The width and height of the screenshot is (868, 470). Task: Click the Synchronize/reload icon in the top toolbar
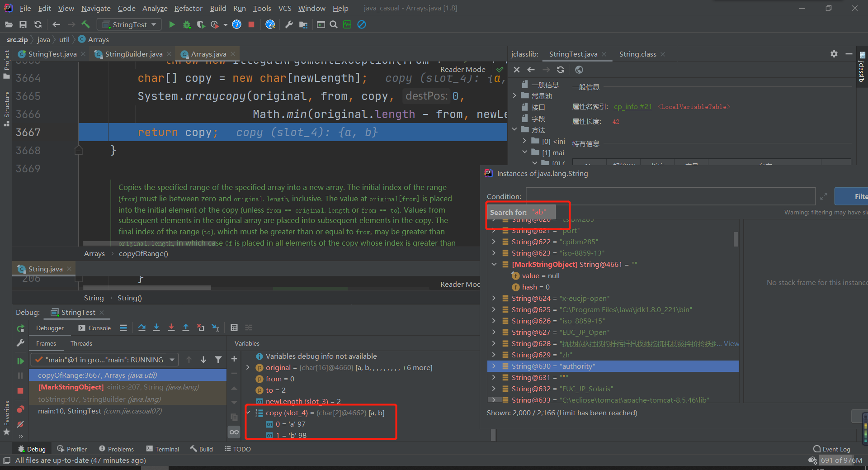[38, 24]
